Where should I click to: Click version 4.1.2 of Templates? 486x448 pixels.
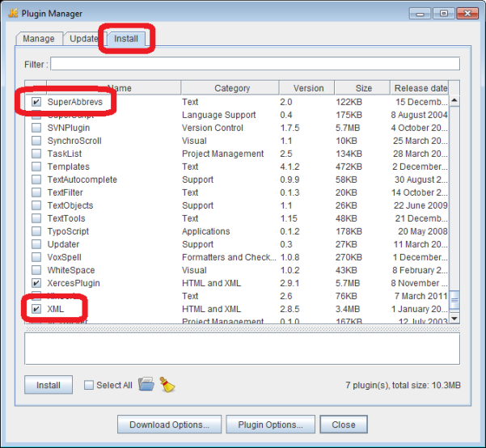289,167
